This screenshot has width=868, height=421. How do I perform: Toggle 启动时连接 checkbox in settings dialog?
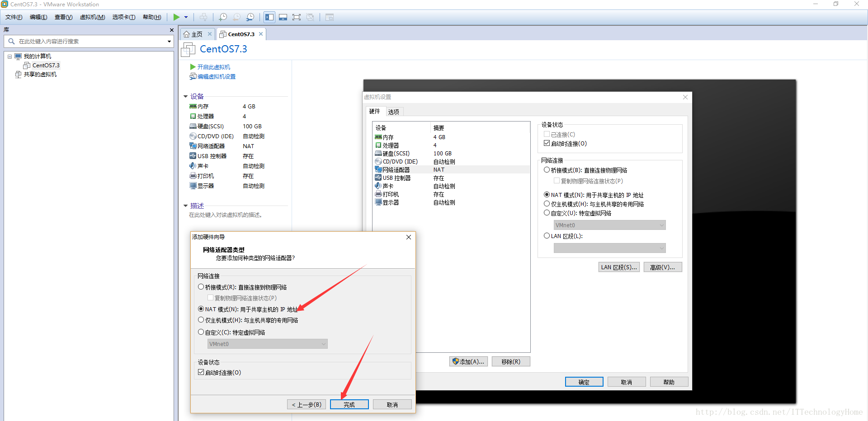(547, 144)
